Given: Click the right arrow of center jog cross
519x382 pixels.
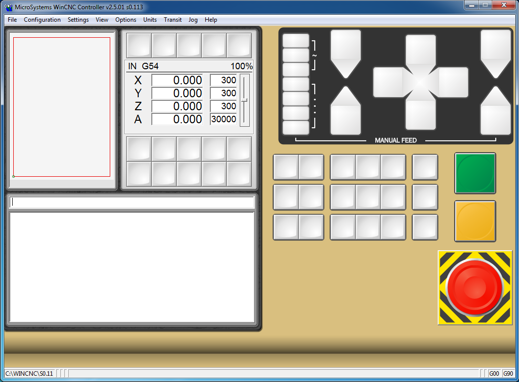Looking at the screenshot, I should pyautogui.click(x=451, y=82).
